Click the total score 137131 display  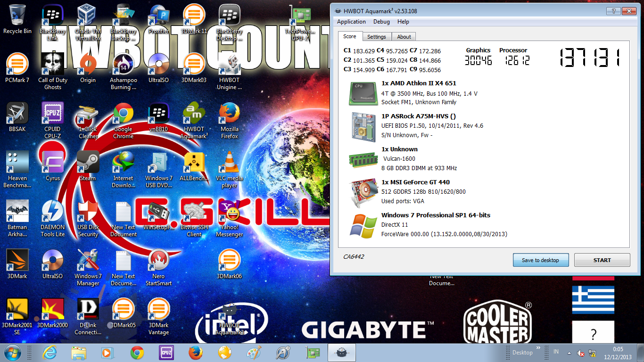coord(589,58)
